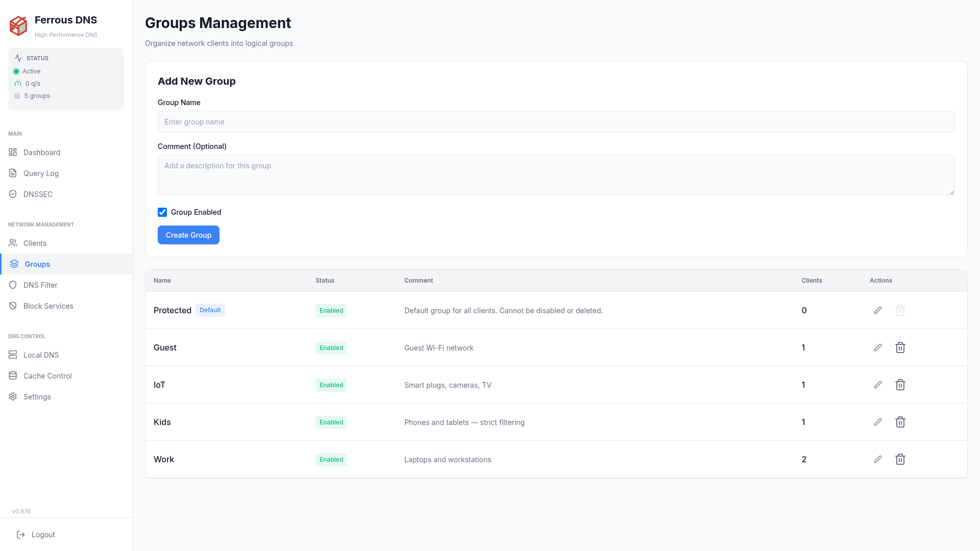980x551 pixels.
Task: Click the Clients column header
Action: pyautogui.click(x=812, y=281)
